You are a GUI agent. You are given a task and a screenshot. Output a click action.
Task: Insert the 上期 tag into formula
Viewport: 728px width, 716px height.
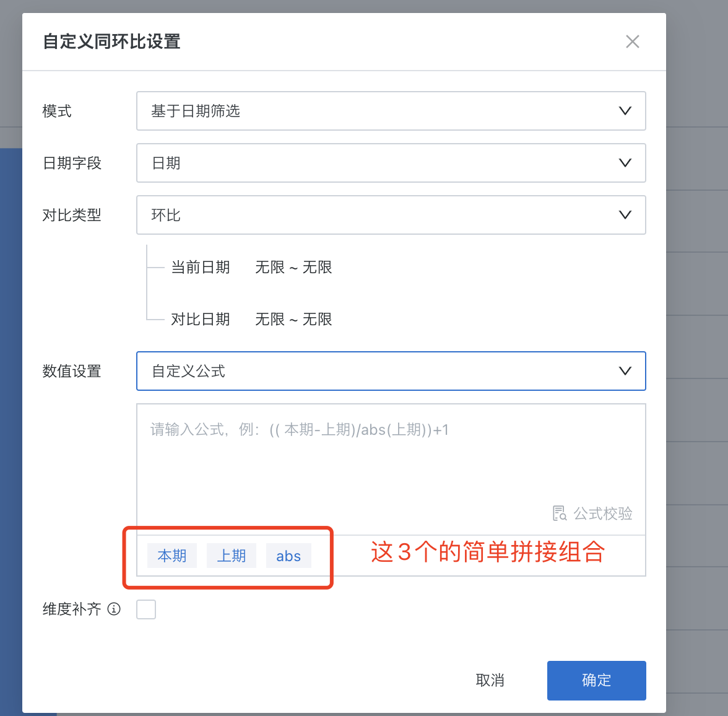tap(232, 556)
